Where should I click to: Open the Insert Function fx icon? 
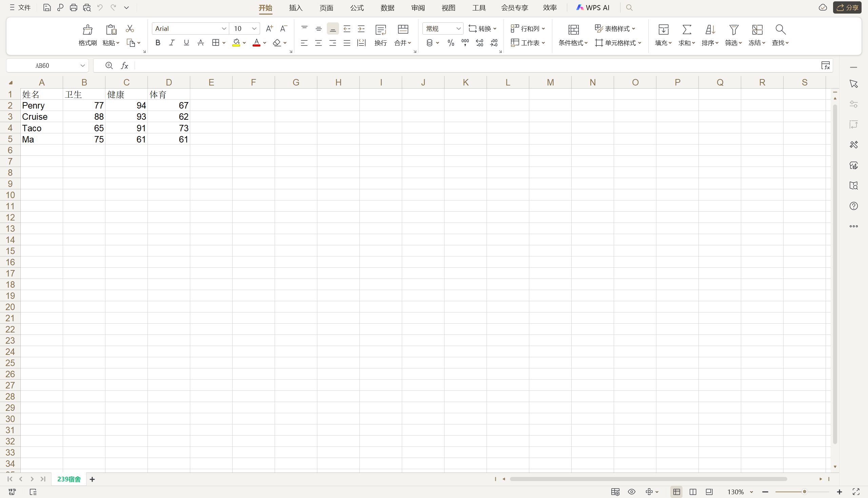click(124, 65)
